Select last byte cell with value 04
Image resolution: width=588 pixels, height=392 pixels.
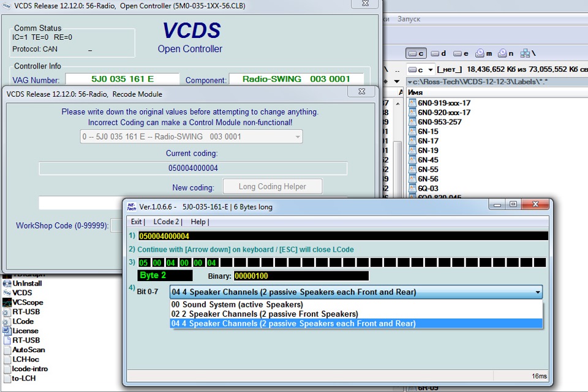pos(212,263)
